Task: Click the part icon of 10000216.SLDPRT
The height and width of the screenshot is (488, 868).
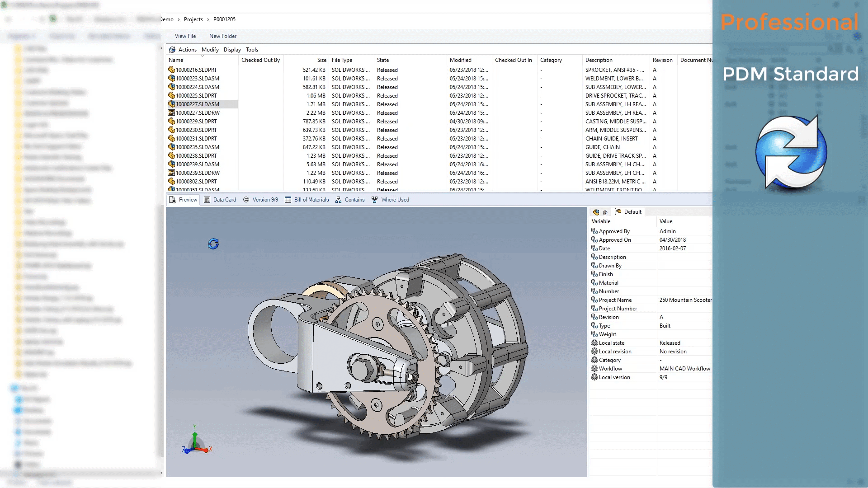Action: click(171, 70)
